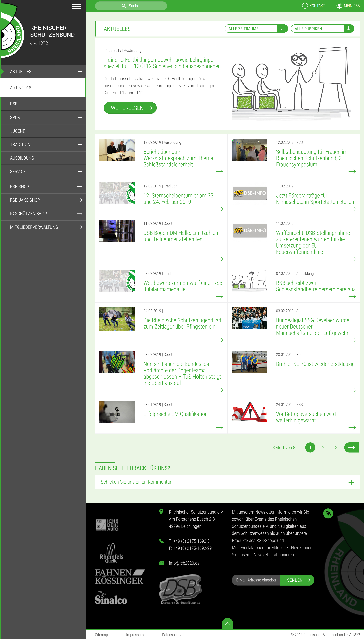The height and width of the screenshot is (639, 364).
Task: Open the IG Schützen Shop menu link
Action: click(44, 213)
